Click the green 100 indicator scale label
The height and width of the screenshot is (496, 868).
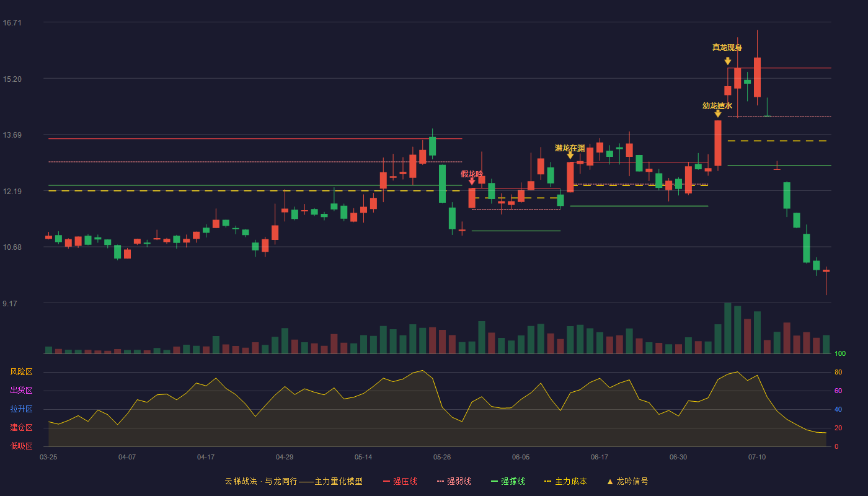pyautogui.click(x=840, y=354)
